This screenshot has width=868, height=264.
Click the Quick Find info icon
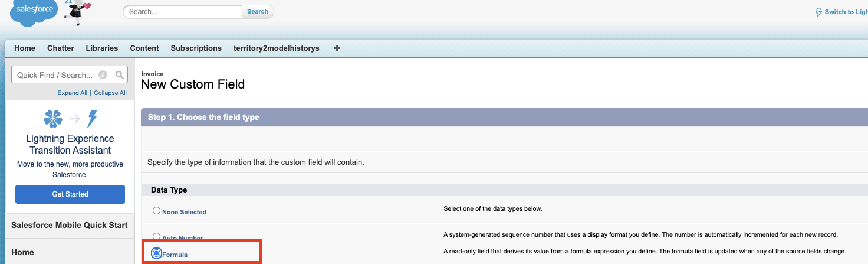103,75
